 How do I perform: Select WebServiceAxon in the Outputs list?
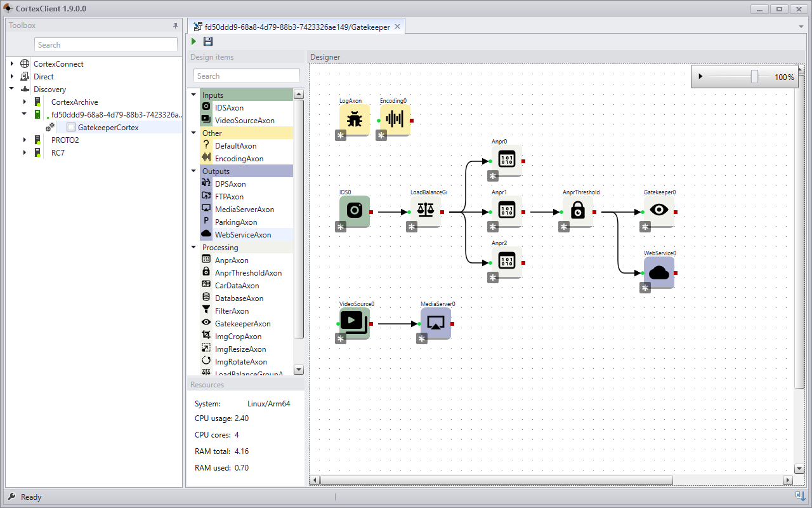pyautogui.click(x=243, y=235)
